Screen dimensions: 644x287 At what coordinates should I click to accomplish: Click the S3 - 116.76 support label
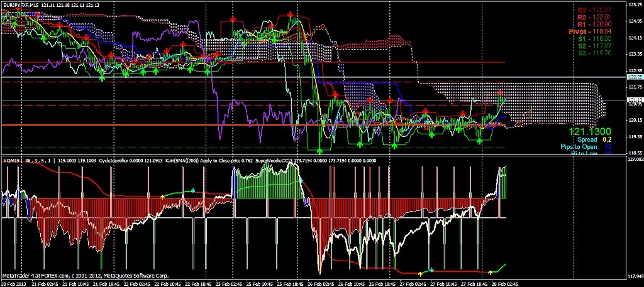[x=596, y=53]
